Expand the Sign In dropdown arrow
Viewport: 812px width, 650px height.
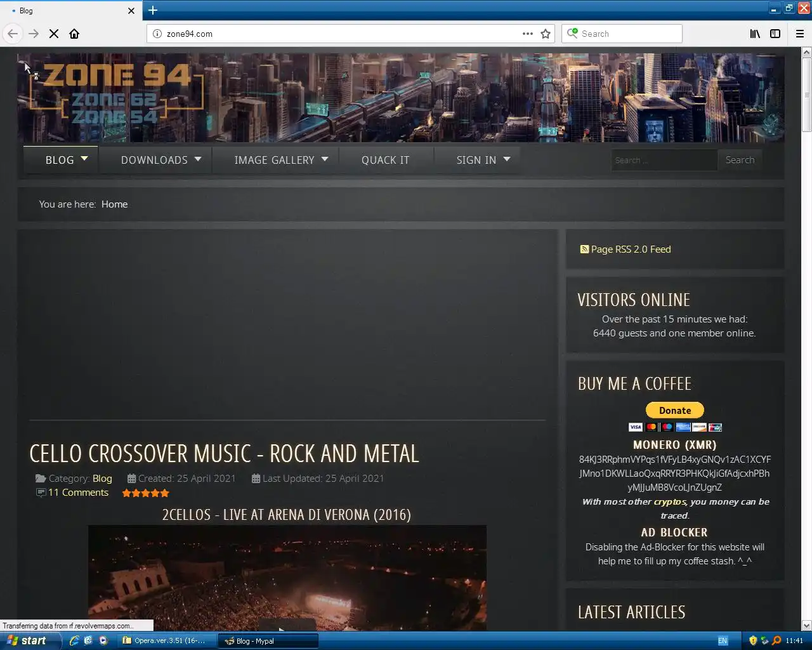(x=507, y=159)
